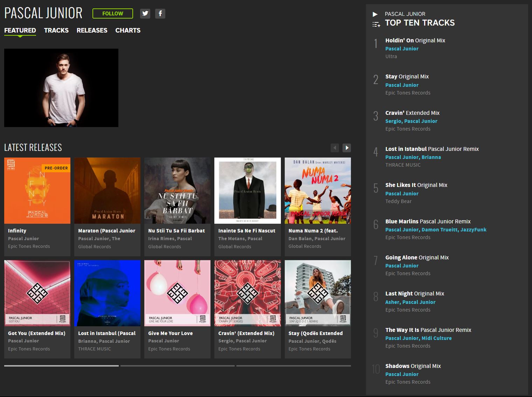The width and height of the screenshot is (532, 397).
Task: Open the Numa Numa 2 cover art
Action: pyautogui.click(x=318, y=190)
